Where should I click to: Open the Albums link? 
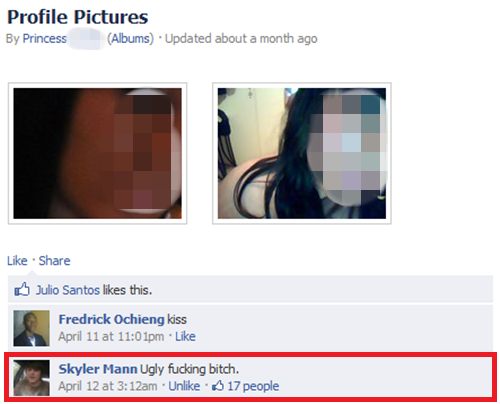pyautogui.click(x=130, y=39)
